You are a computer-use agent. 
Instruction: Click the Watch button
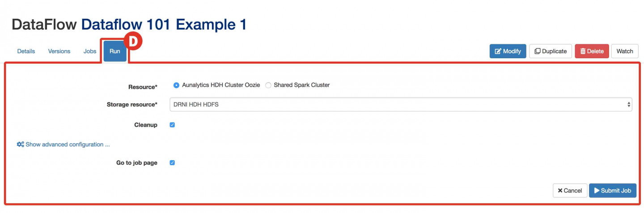click(625, 51)
